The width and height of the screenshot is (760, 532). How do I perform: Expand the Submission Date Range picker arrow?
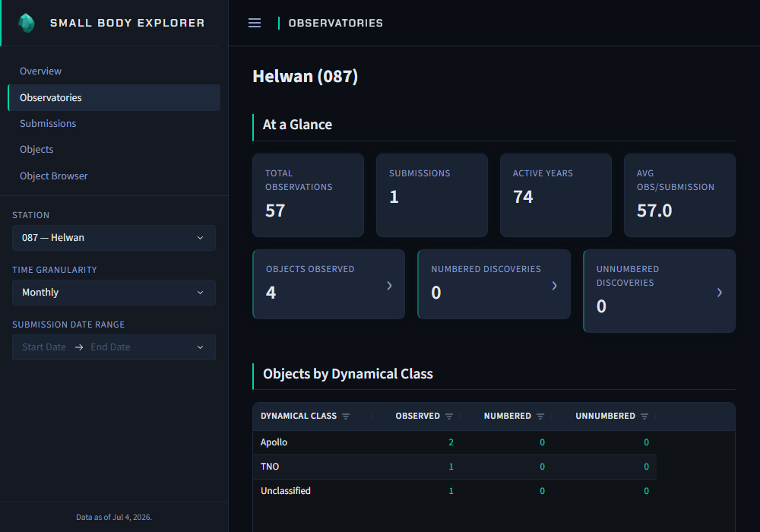pyautogui.click(x=200, y=347)
